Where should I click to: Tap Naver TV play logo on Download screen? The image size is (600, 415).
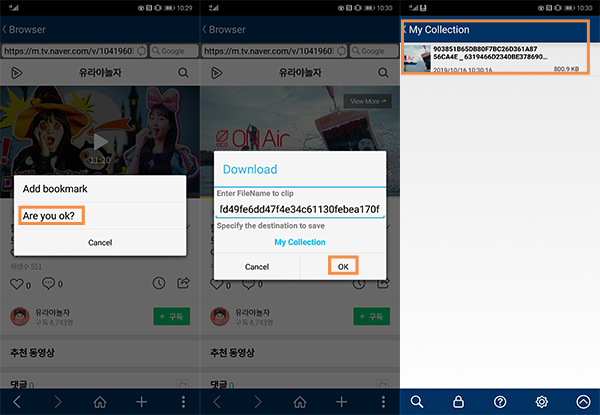(x=217, y=73)
